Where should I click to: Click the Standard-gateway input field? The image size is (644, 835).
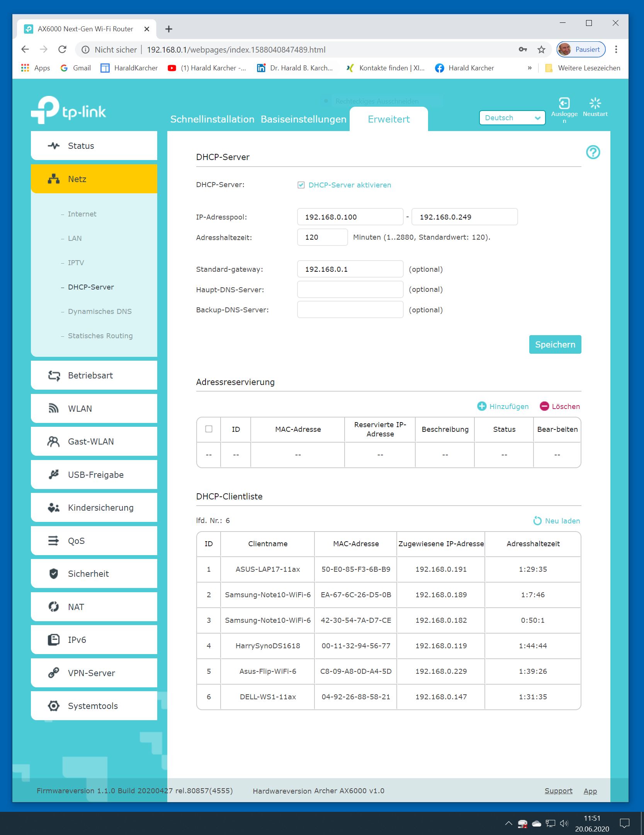point(350,269)
